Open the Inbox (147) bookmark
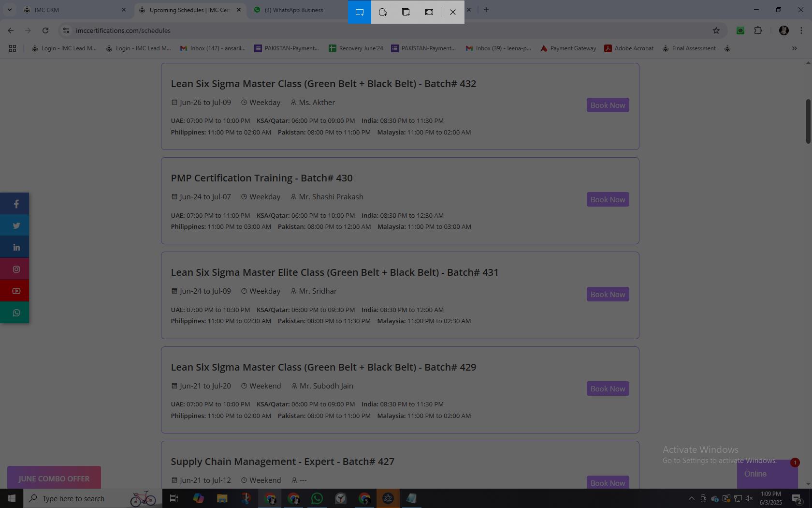Viewport: 812px width, 508px height. (x=213, y=48)
